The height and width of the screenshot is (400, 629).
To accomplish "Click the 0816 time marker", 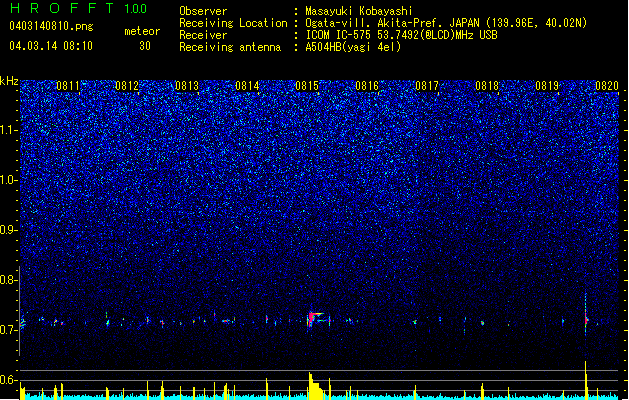I will tap(367, 86).
